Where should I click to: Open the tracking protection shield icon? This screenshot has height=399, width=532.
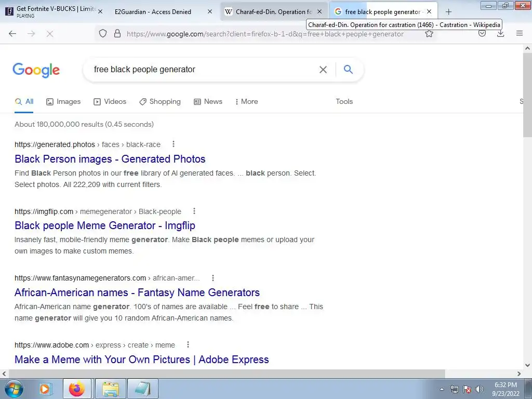[103, 33]
